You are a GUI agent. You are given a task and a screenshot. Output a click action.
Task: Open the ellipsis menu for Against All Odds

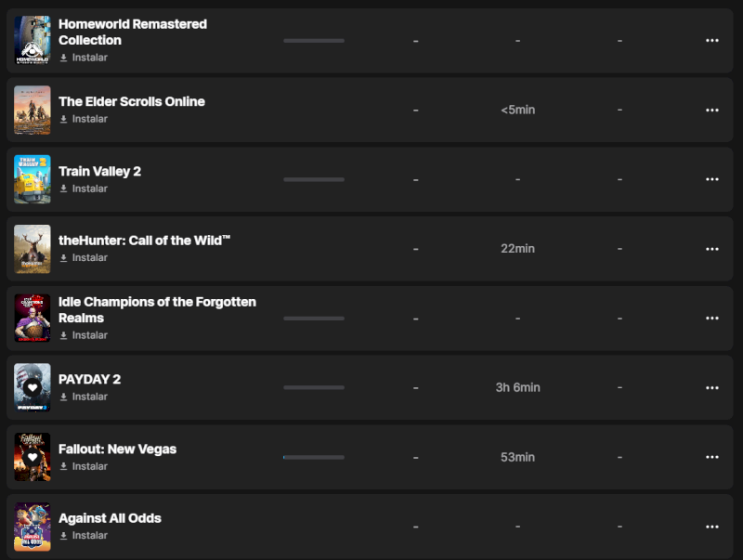(712, 527)
